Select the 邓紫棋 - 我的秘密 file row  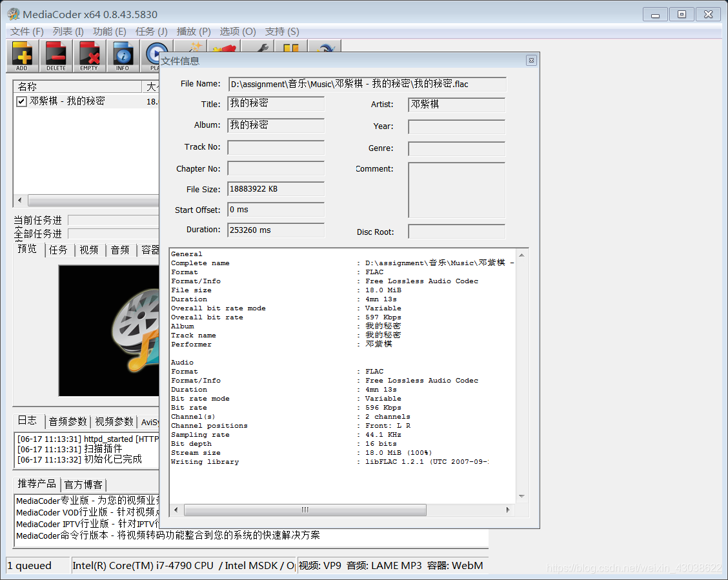coord(87,101)
